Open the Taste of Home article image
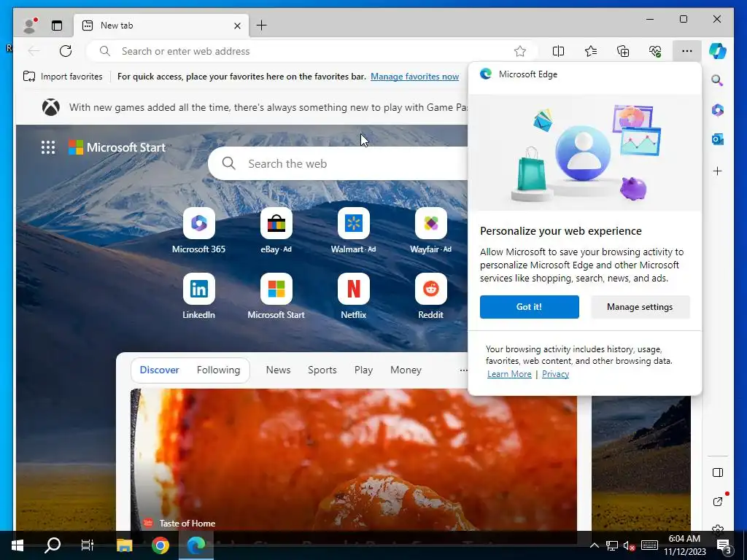747x560 pixels. (354, 459)
